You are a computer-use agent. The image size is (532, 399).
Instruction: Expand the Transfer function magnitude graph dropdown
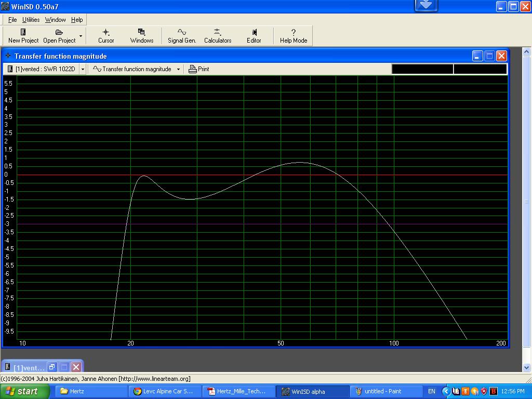pos(179,69)
